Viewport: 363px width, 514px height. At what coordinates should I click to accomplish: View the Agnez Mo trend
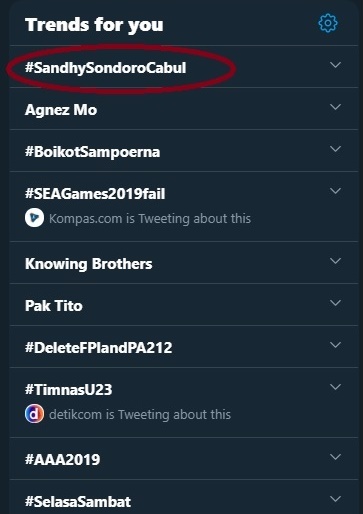(x=61, y=110)
